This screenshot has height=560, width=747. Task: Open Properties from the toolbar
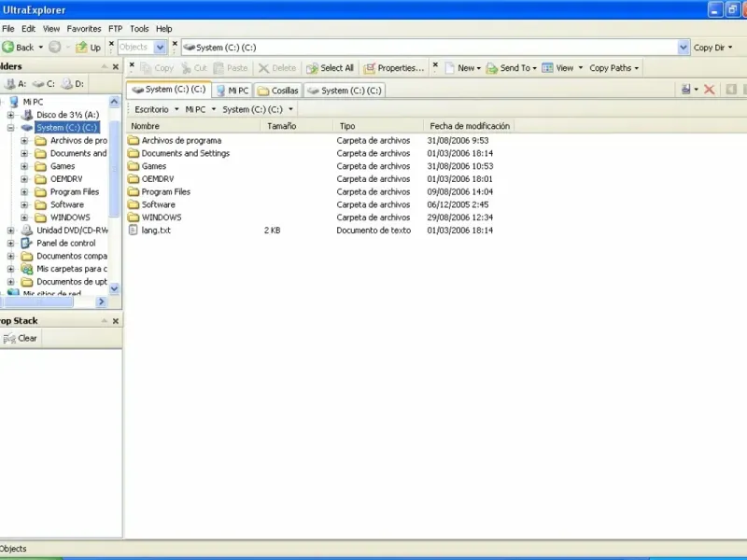[394, 68]
